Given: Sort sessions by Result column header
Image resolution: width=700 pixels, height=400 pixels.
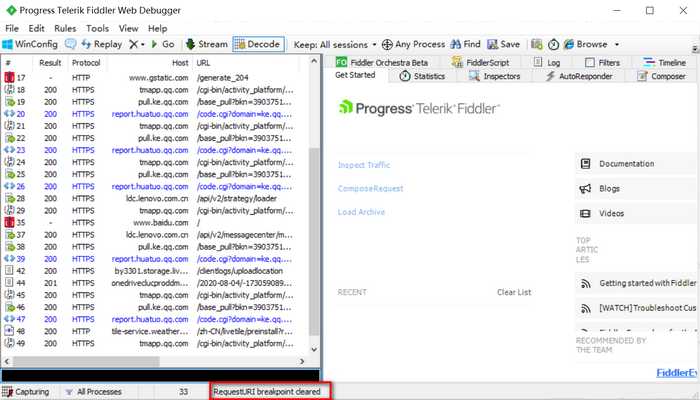Looking at the screenshot, I should [x=50, y=63].
